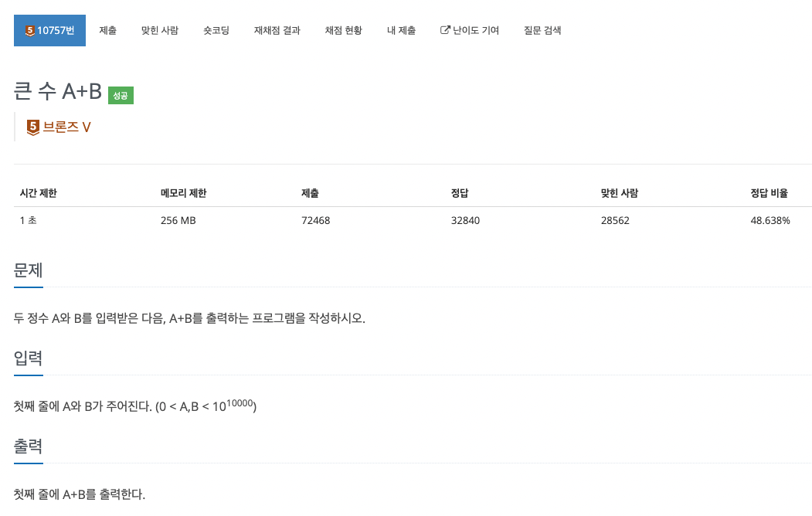Click the external link icon beside 난이도 기여
Image resolution: width=812 pixels, height=516 pixels.
(445, 30)
